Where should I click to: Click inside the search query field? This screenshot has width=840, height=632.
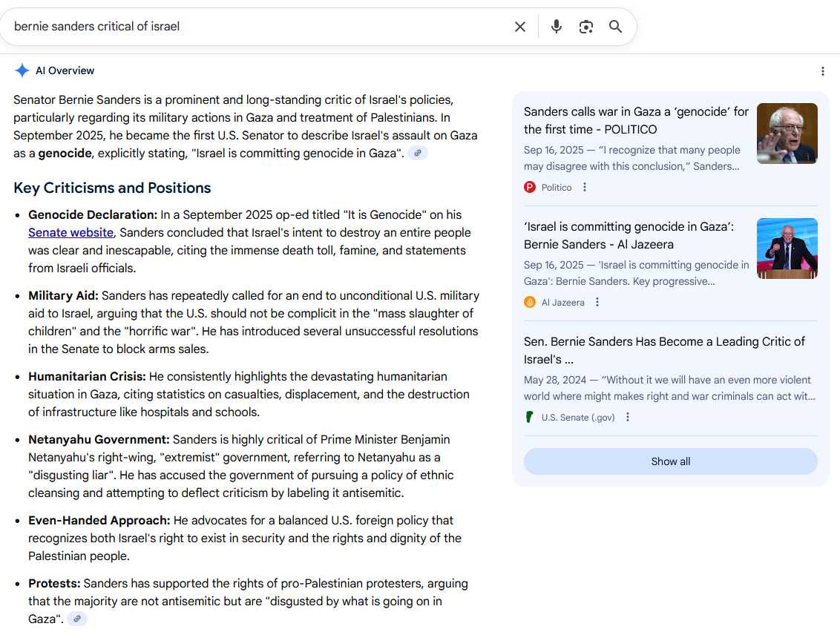(257, 26)
